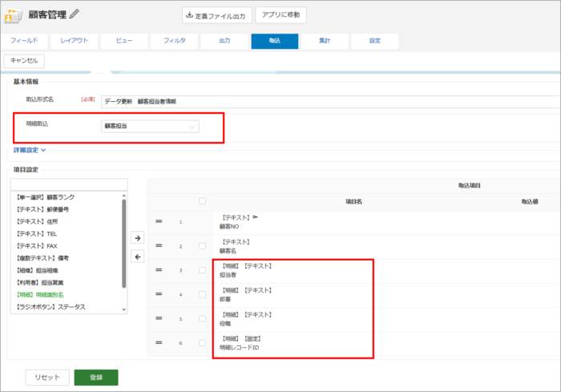Click the 担当者 item name
Screen dimensions: 561x392
point(228,275)
